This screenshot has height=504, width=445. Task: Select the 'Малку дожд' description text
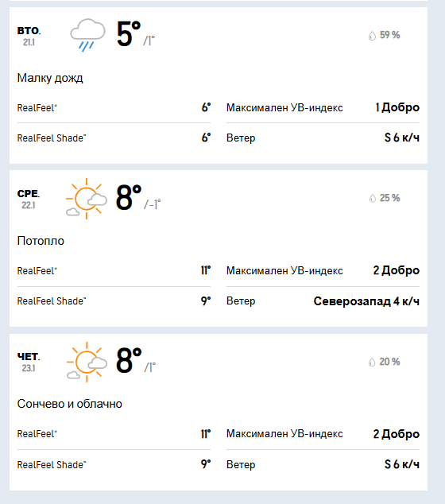coord(50,78)
